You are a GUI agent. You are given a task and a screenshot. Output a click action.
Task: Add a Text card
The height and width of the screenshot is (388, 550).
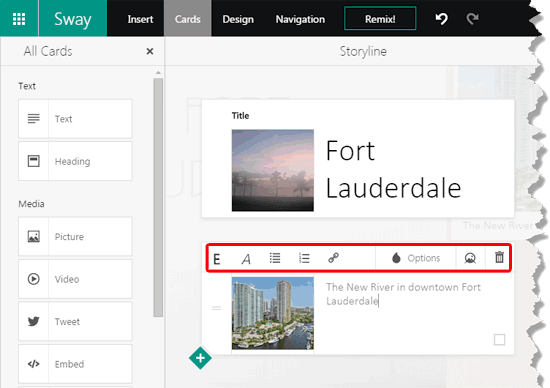[75, 119]
